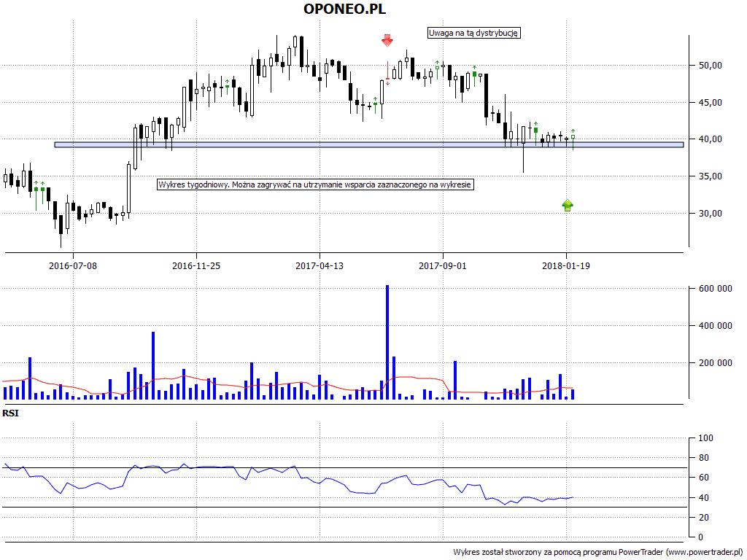Click the RSI 80 scale label
The height and width of the screenshot is (560, 747).
coord(704,458)
